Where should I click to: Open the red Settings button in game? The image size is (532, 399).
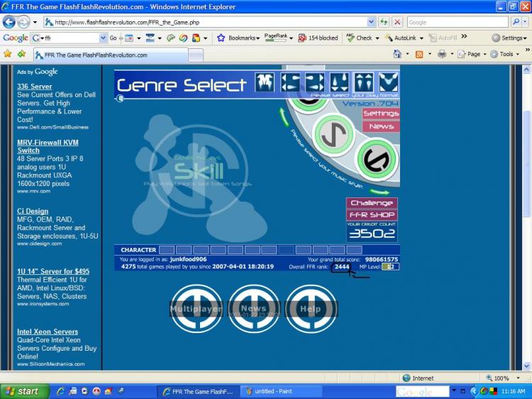coord(381,114)
